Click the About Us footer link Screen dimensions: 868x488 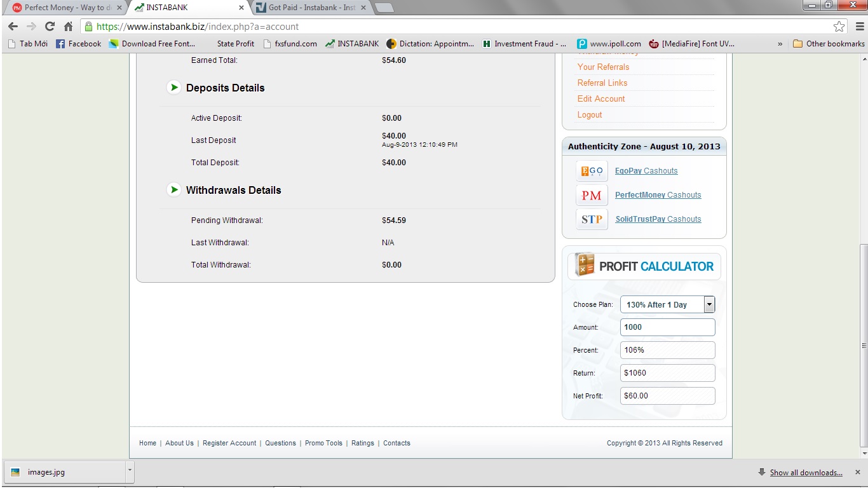click(179, 443)
